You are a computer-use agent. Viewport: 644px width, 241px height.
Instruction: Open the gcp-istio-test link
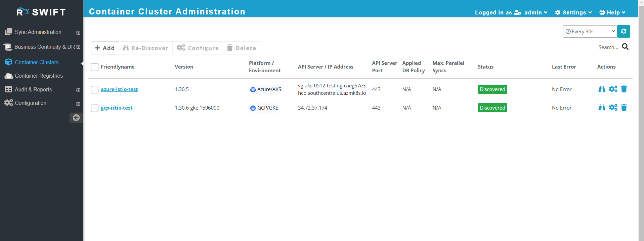(x=117, y=108)
